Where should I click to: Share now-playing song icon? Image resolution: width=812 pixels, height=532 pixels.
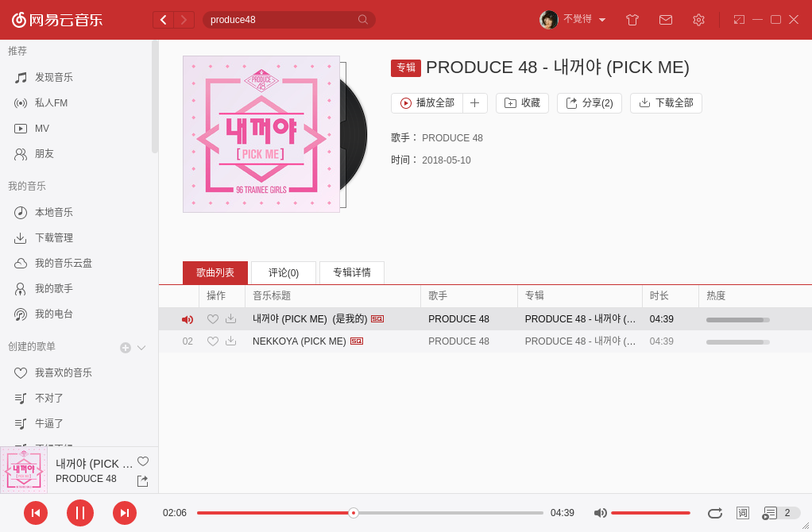coord(142,480)
